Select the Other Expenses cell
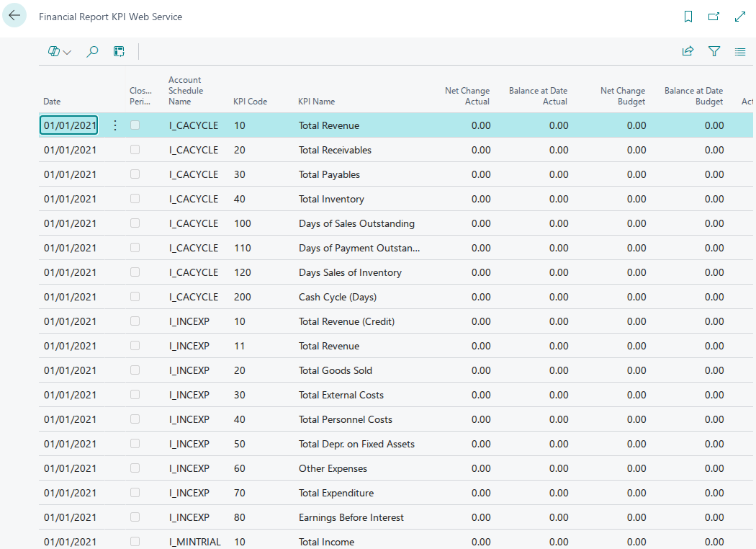Viewport: 756px width, 549px height. tap(333, 469)
